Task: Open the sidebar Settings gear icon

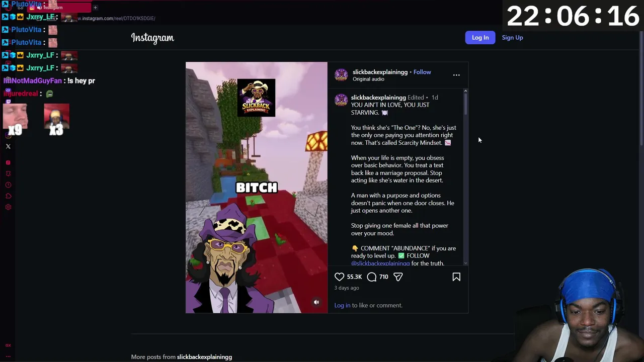Action: (x=8, y=207)
